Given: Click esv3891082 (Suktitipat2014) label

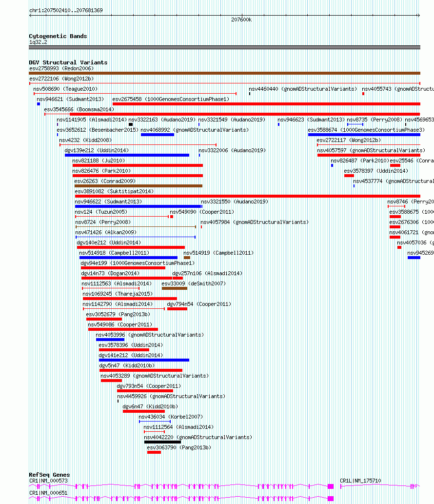Looking at the screenshot, I should 114,192.
